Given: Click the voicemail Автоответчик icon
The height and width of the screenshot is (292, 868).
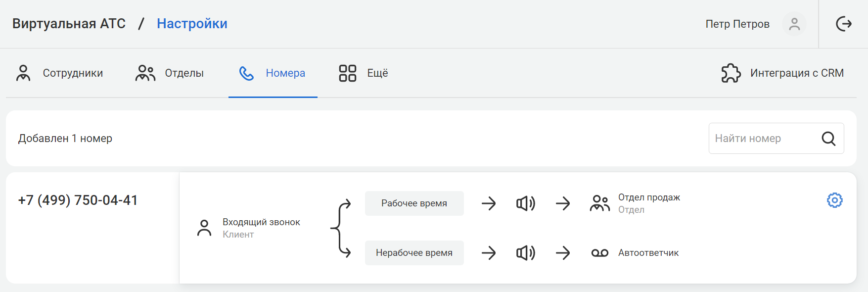Looking at the screenshot, I should (x=599, y=253).
